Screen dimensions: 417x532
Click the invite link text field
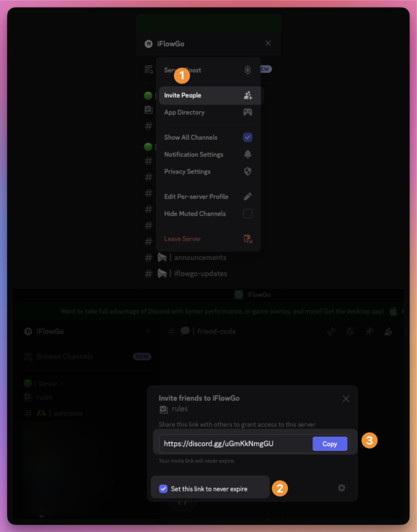point(235,444)
